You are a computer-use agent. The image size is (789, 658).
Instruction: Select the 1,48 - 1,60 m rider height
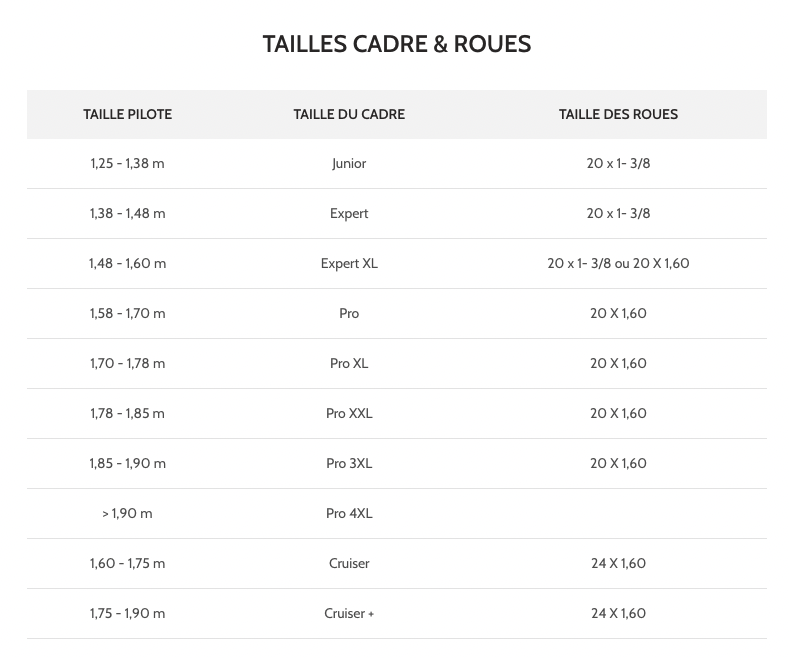coord(127,263)
